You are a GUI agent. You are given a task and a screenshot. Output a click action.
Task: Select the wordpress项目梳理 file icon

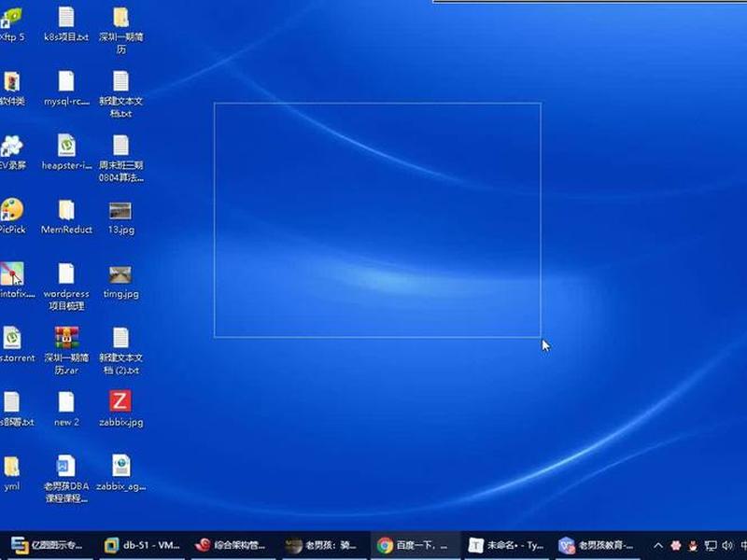coord(66,273)
